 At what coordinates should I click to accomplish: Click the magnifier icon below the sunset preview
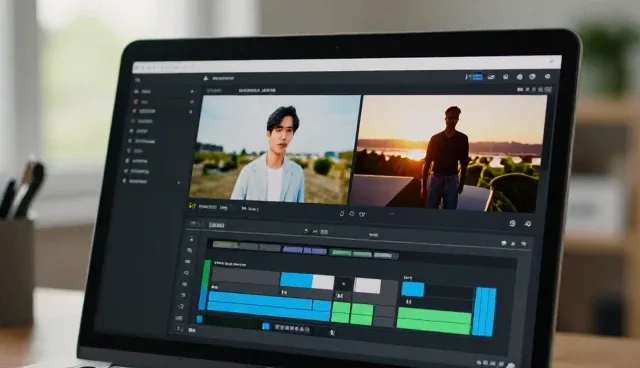pos(527,224)
